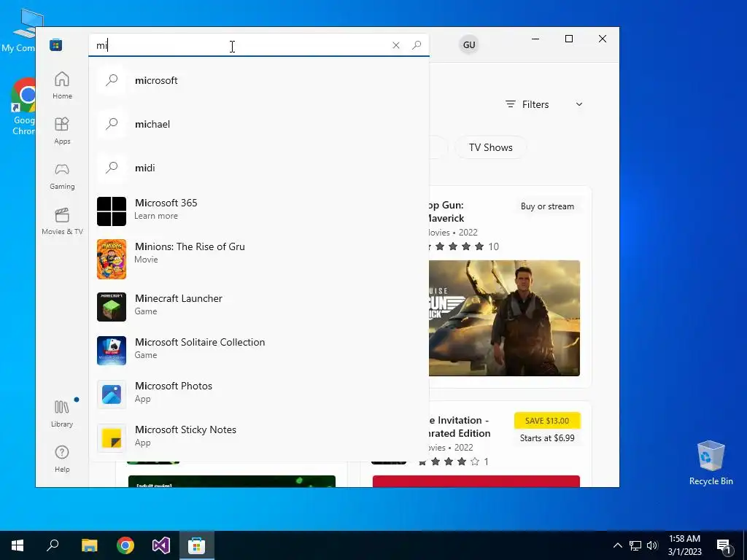Click the SAVE $13.00 badge

[x=547, y=421]
